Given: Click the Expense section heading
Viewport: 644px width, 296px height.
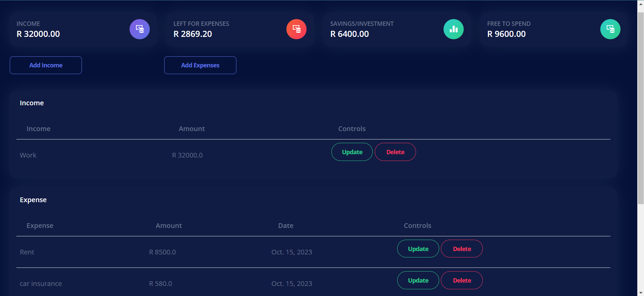Looking at the screenshot, I should pos(33,200).
